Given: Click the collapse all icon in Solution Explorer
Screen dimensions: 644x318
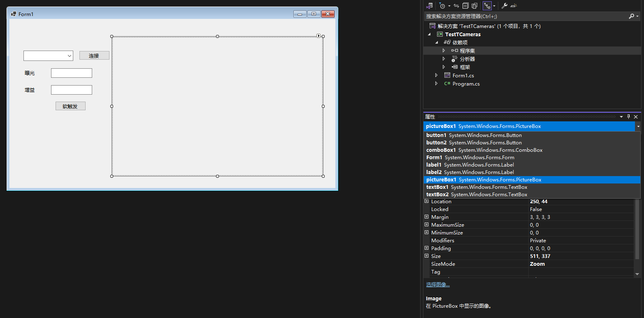Looking at the screenshot, I should click(x=465, y=6).
